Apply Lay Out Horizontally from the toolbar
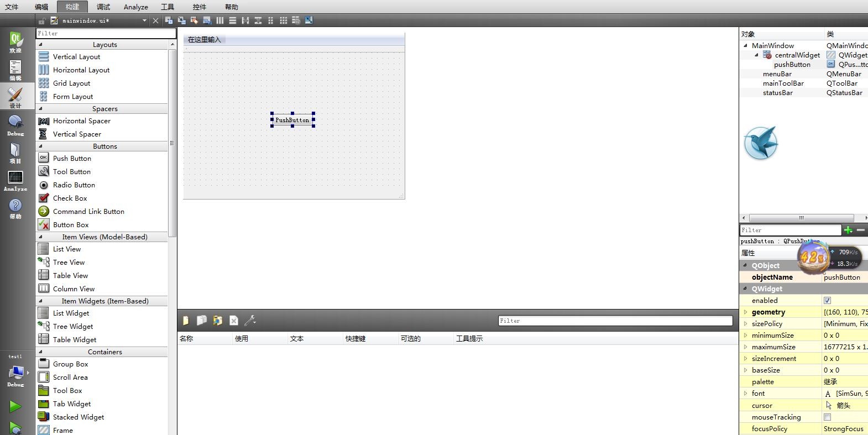The image size is (868, 435). point(220,20)
